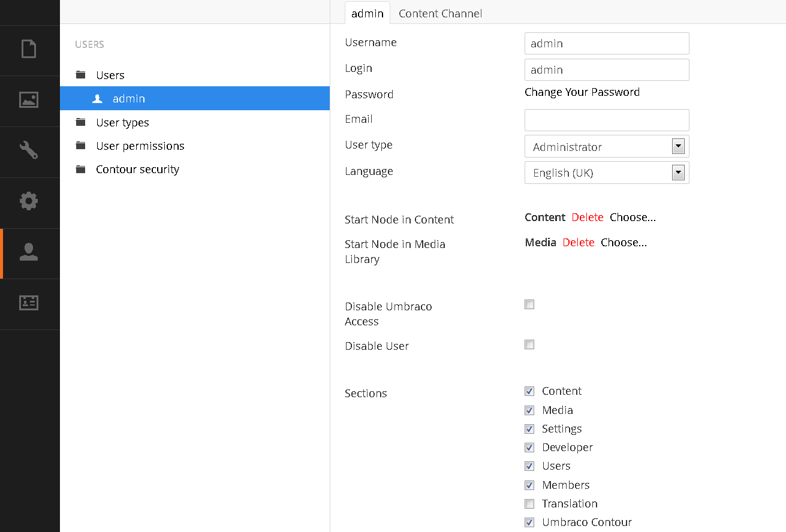
Task: Open the Media section picture icon
Action: coord(29,99)
